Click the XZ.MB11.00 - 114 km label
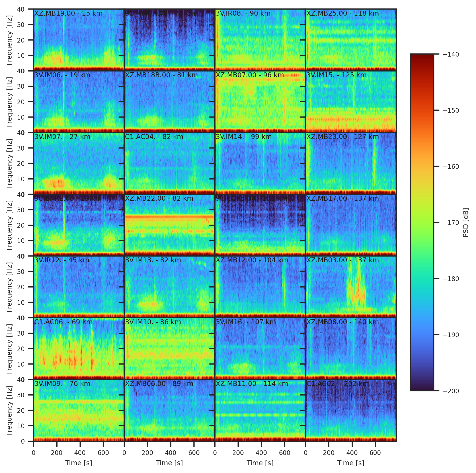 tap(252, 384)
